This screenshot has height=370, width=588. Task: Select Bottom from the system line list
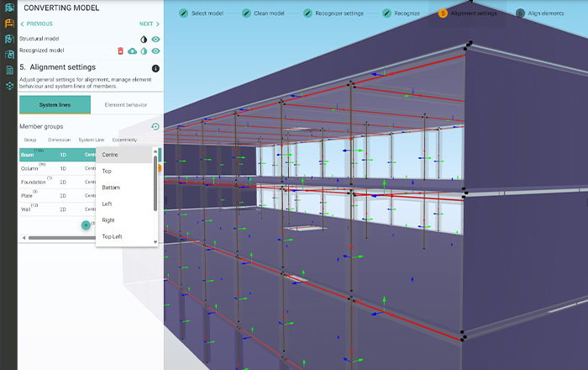click(x=111, y=188)
